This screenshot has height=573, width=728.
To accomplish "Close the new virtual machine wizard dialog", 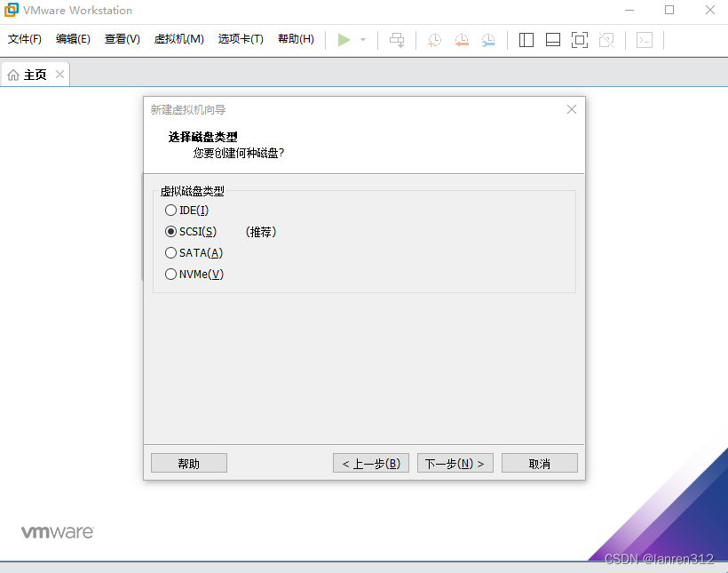I will tap(572, 109).
